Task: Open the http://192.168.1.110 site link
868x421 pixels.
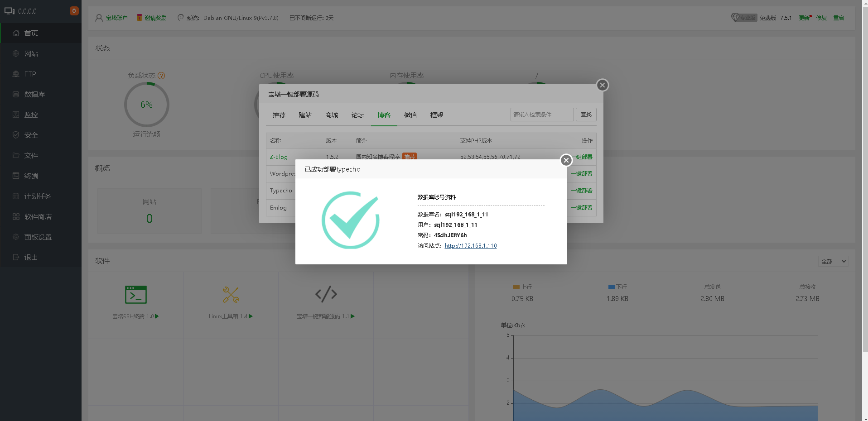Action: [471, 246]
